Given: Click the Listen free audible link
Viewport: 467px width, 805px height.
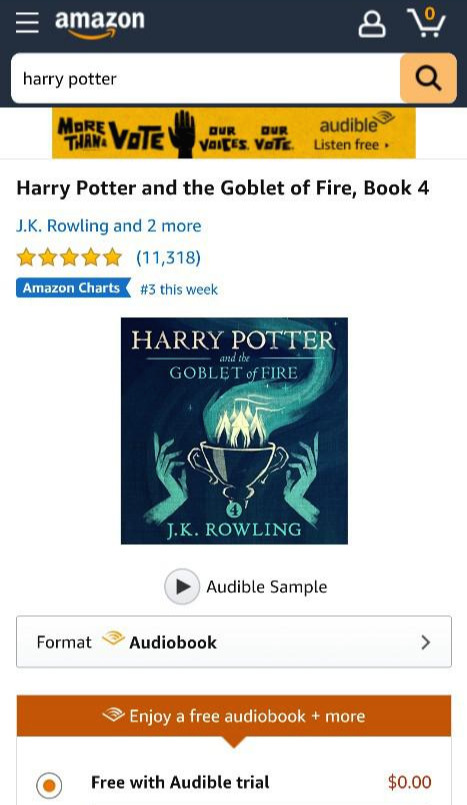Looking at the screenshot, I should pos(352,145).
